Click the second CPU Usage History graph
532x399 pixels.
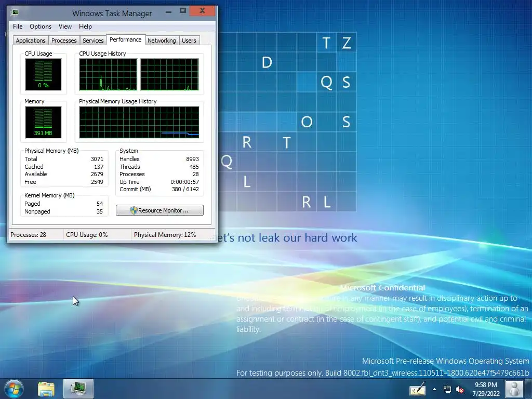170,74
